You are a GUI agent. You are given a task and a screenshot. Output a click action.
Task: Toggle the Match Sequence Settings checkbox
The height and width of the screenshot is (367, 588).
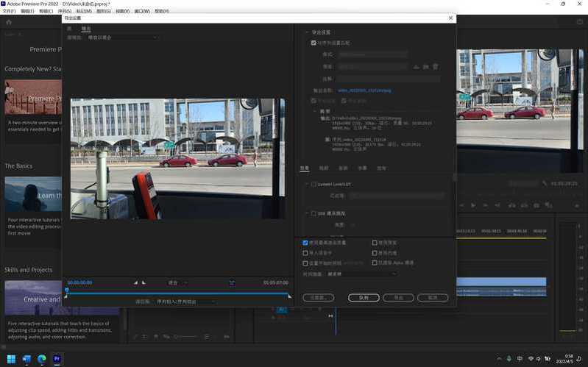click(314, 43)
